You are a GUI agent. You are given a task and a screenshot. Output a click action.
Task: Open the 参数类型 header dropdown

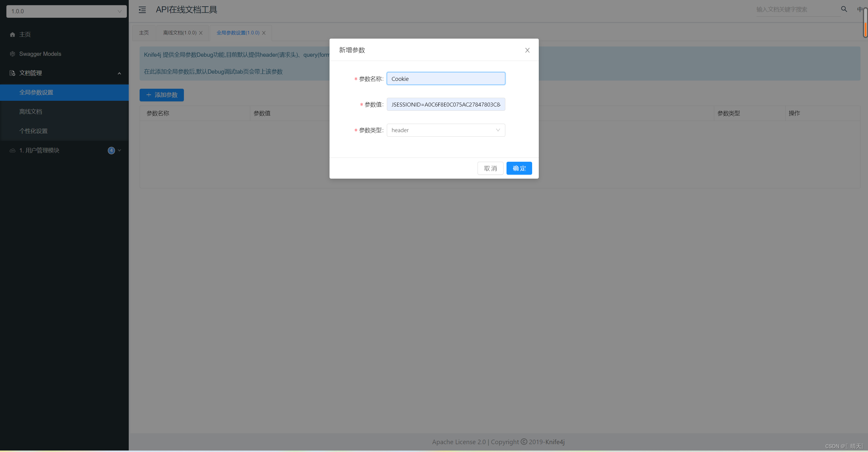(445, 130)
